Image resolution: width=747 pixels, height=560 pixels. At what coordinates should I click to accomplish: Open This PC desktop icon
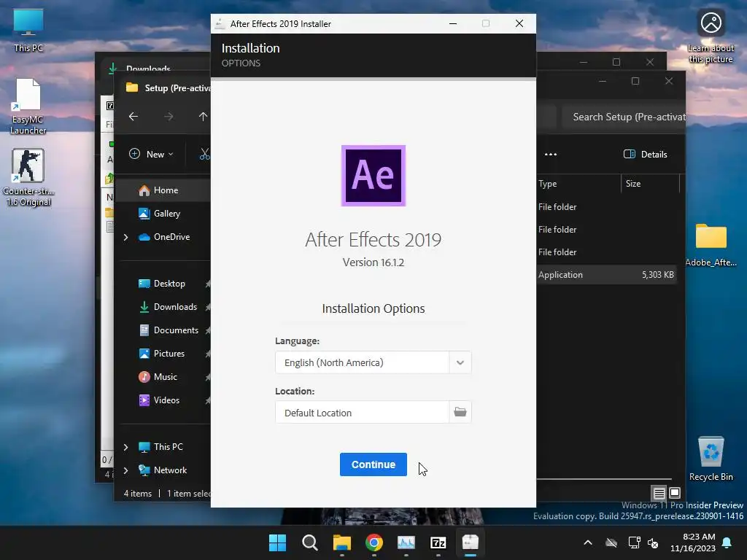tap(28, 31)
